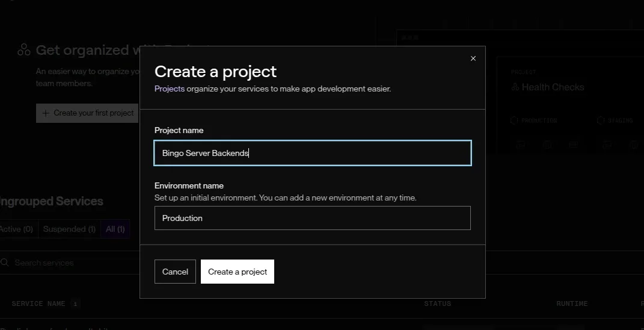The height and width of the screenshot is (330, 644).
Task: Click the projects icon beside Get organized heading
Action: pos(24,50)
